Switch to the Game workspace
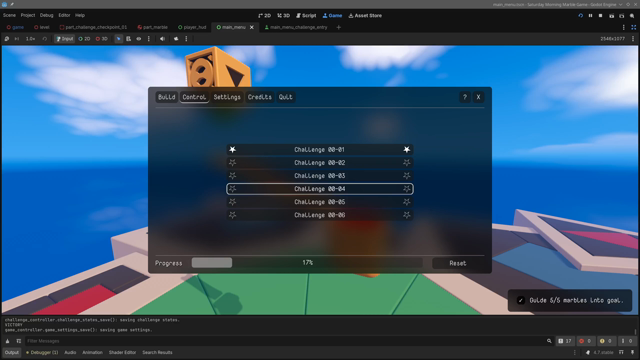This screenshot has height=360, width=640. 332,16
